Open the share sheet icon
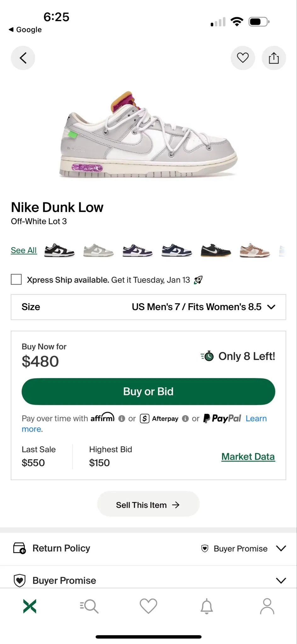297x644 pixels. (274, 58)
